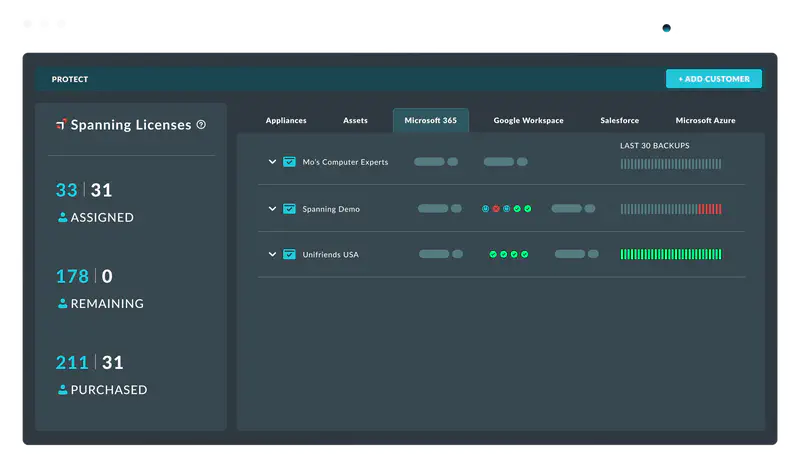Expand the Unifriends USA row chevron
The width and height of the screenshot is (800, 463).
272,254
